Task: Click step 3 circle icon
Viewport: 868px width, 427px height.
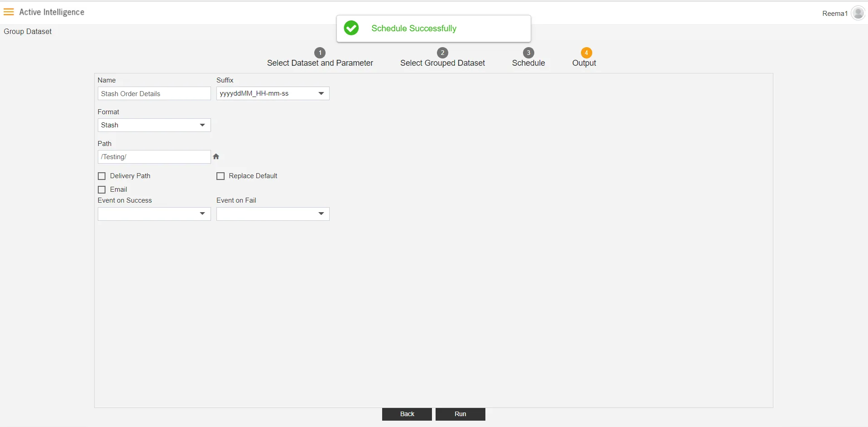Action: tap(528, 53)
